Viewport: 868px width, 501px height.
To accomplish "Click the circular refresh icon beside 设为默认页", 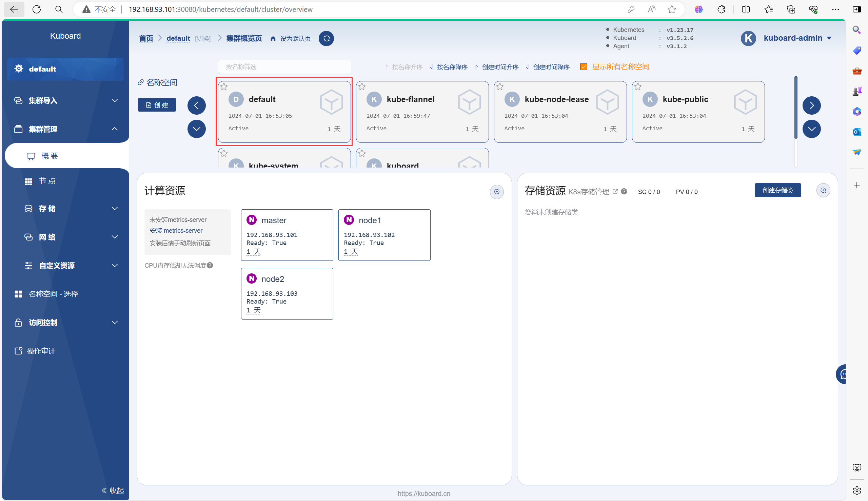I will click(x=326, y=38).
